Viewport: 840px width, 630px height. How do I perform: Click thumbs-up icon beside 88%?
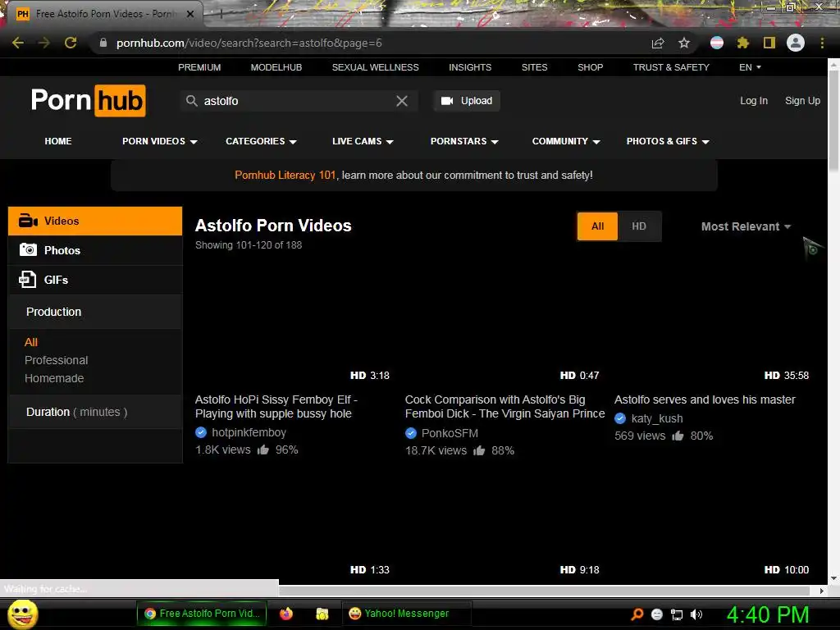[x=479, y=450]
